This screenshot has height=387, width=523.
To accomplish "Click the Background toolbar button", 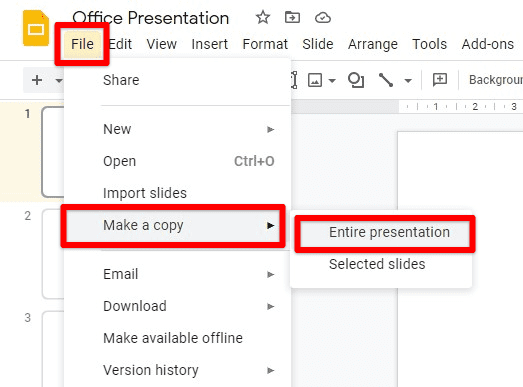I will (x=496, y=80).
